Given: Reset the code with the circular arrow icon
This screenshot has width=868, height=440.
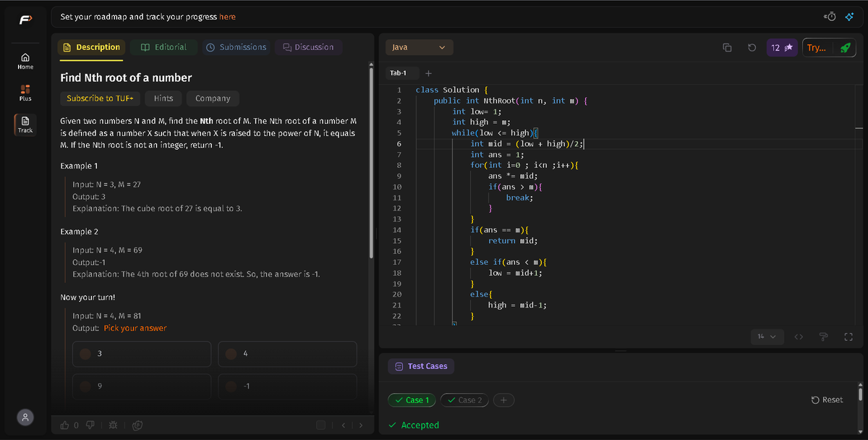Looking at the screenshot, I should (752, 48).
